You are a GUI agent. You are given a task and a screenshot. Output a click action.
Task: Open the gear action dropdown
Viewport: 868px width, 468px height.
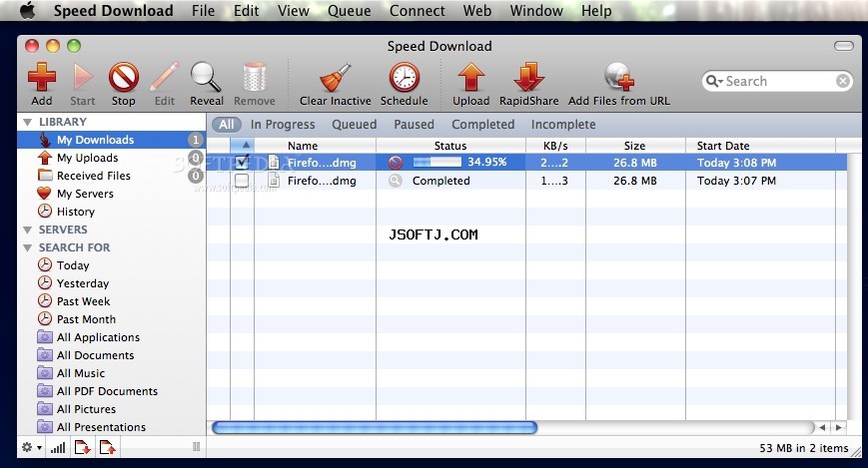pyautogui.click(x=31, y=447)
